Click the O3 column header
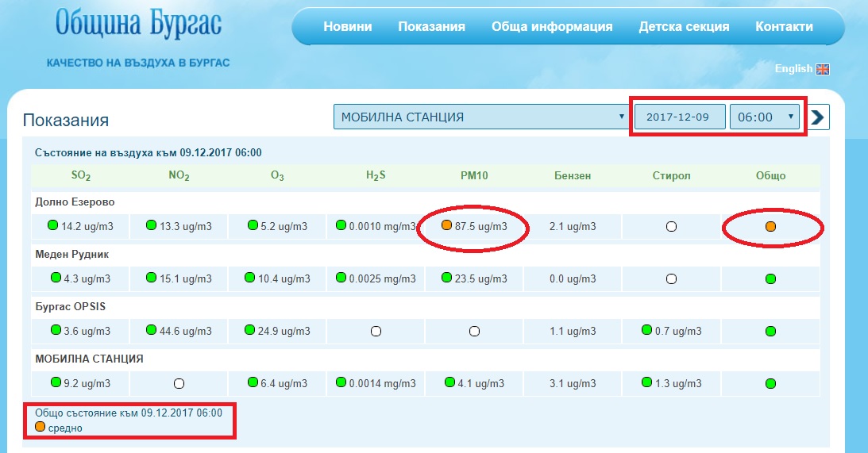 pos(277,176)
